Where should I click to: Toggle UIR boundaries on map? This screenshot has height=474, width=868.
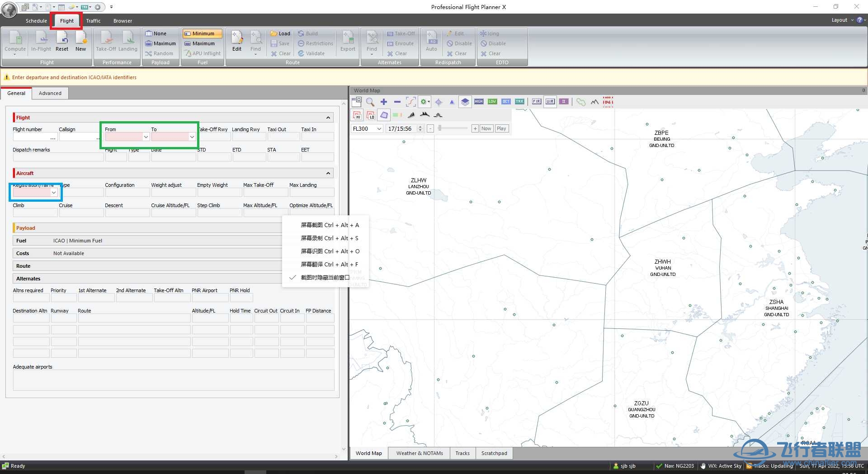pos(550,102)
